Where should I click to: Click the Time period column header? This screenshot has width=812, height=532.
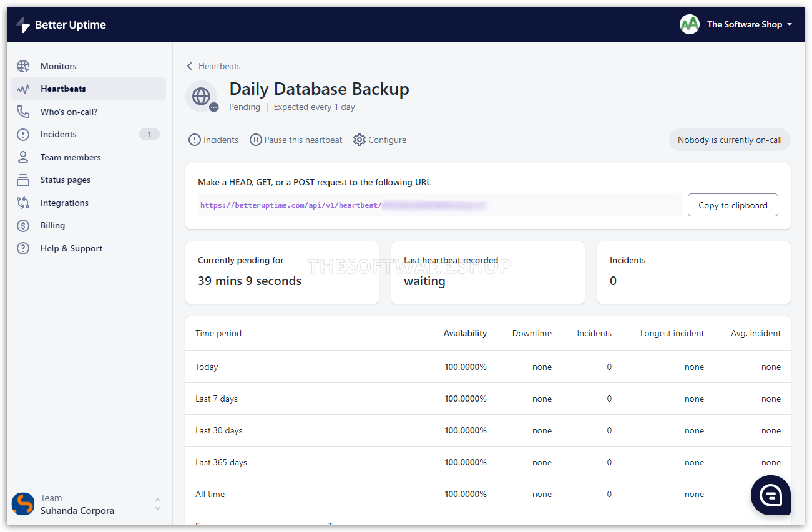218,333
